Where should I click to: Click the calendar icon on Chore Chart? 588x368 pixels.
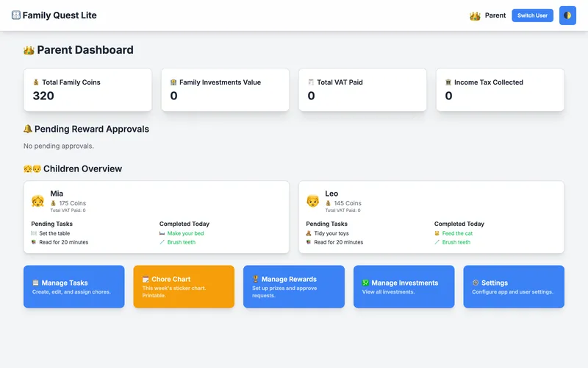146,279
